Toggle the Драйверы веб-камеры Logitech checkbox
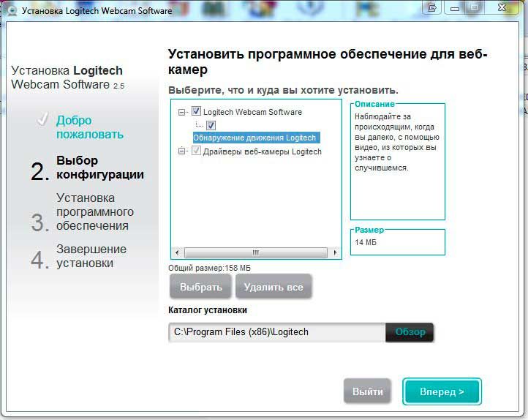Viewport: 528px width, 420px height. click(196, 151)
